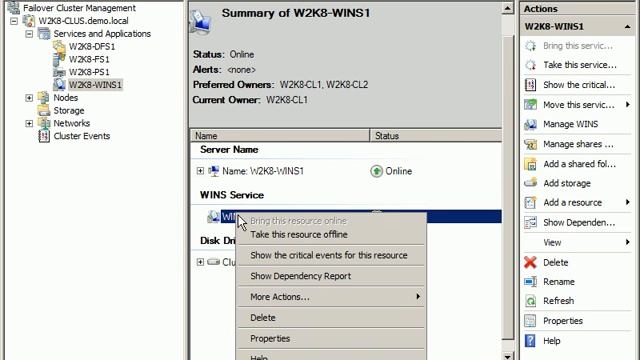Click the Status column header
This screenshot has width=640, height=360.
point(436,136)
